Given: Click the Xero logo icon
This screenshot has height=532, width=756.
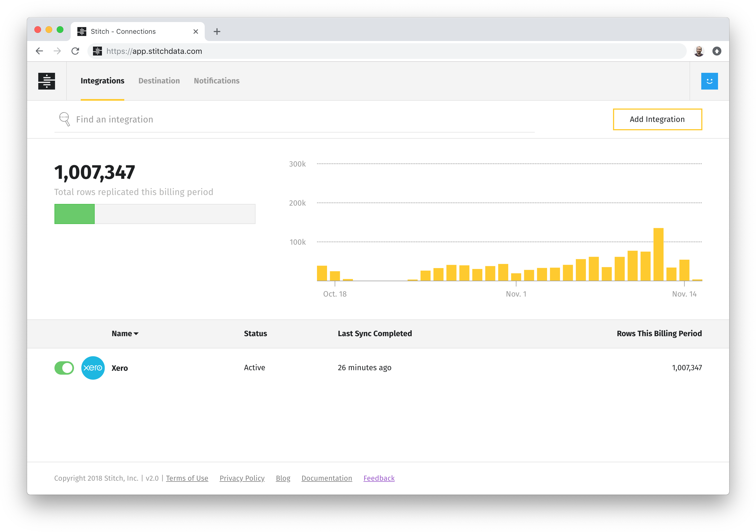Looking at the screenshot, I should point(93,368).
